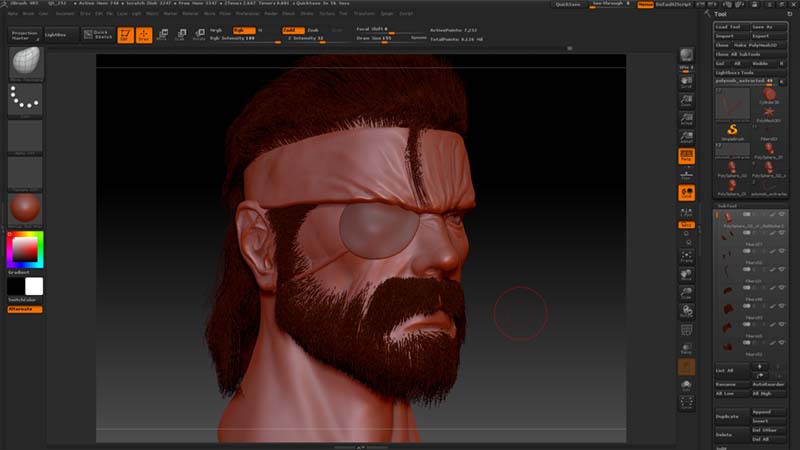Activate Edit mode button
This screenshot has width=800, height=450.
tap(126, 35)
